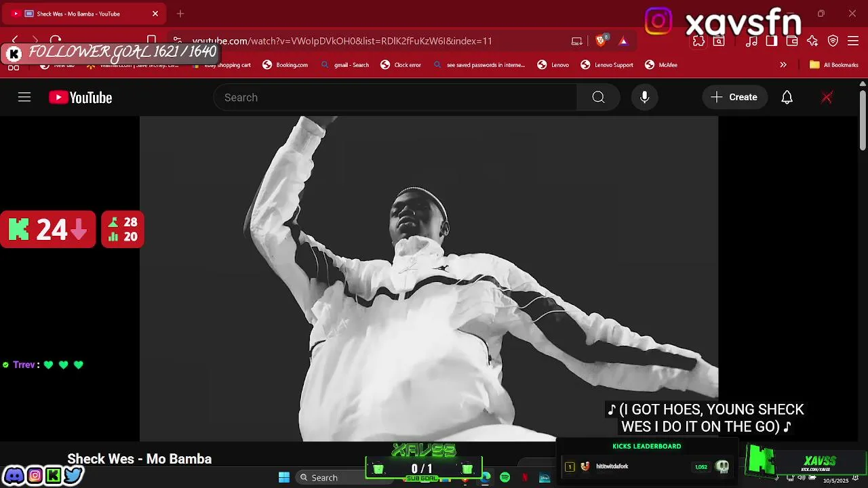Image resolution: width=868 pixels, height=488 pixels.
Task: Expand hidden bookmarks chevron
Action: tap(783, 65)
